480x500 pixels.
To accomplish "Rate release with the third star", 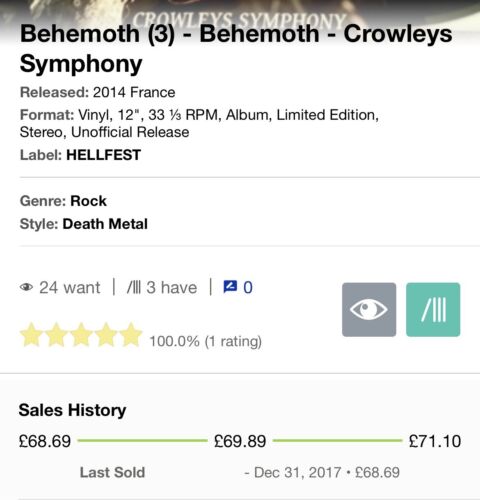I will tap(81, 335).
